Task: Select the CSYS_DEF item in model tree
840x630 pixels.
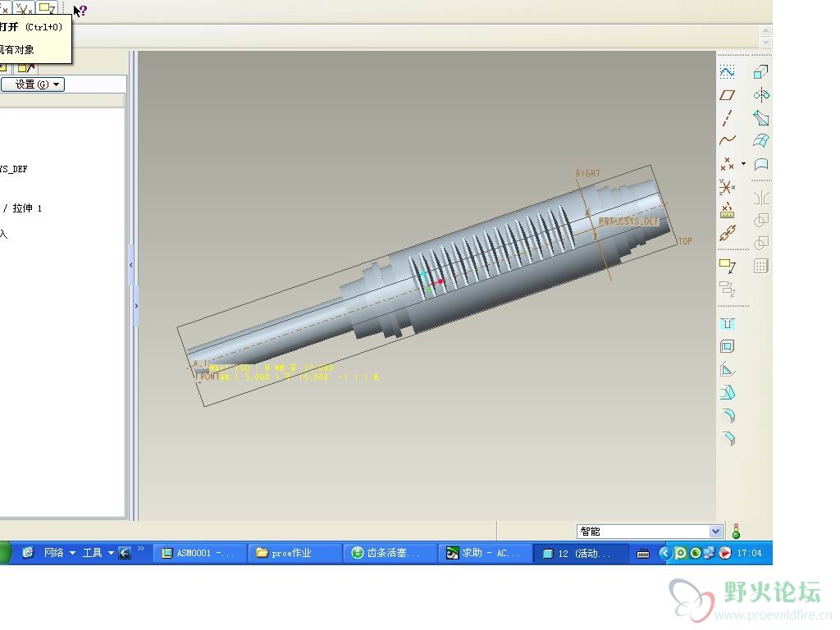Action: click(x=13, y=169)
